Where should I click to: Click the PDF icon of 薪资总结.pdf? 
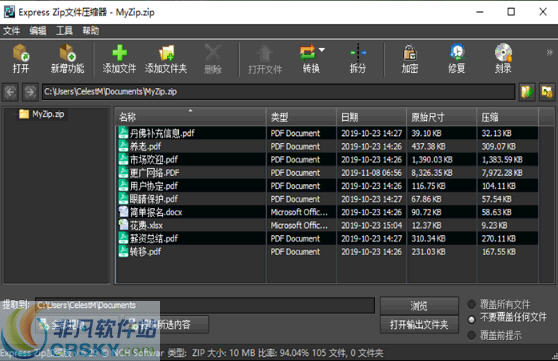pyautogui.click(x=123, y=238)
